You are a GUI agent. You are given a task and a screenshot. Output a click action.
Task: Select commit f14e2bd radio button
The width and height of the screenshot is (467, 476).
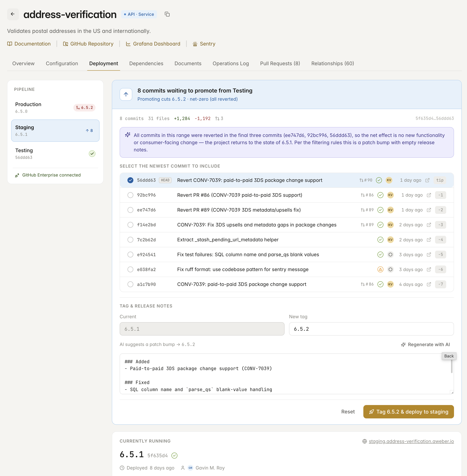tap(130, 225)
